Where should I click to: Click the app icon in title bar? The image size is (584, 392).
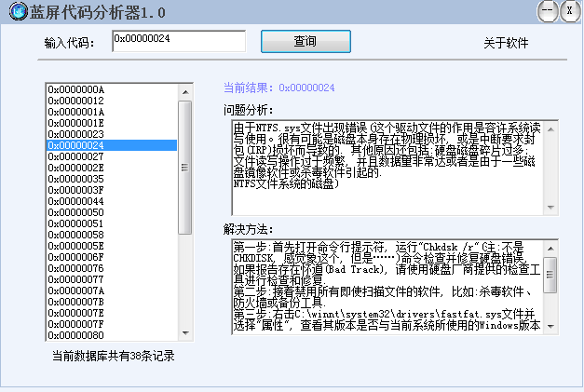click(17, 10)
